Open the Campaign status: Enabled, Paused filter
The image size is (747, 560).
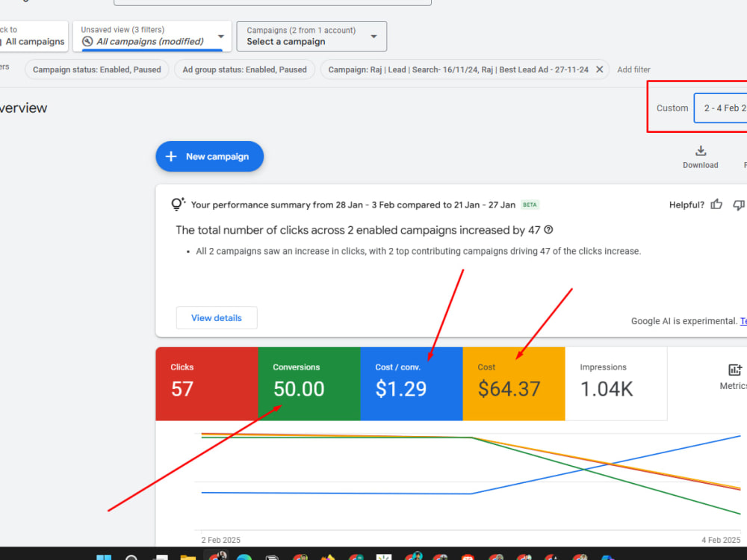coord(96,69)
